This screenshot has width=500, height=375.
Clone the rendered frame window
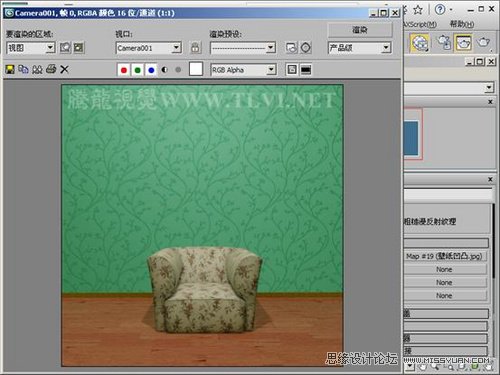pos(37,69)
